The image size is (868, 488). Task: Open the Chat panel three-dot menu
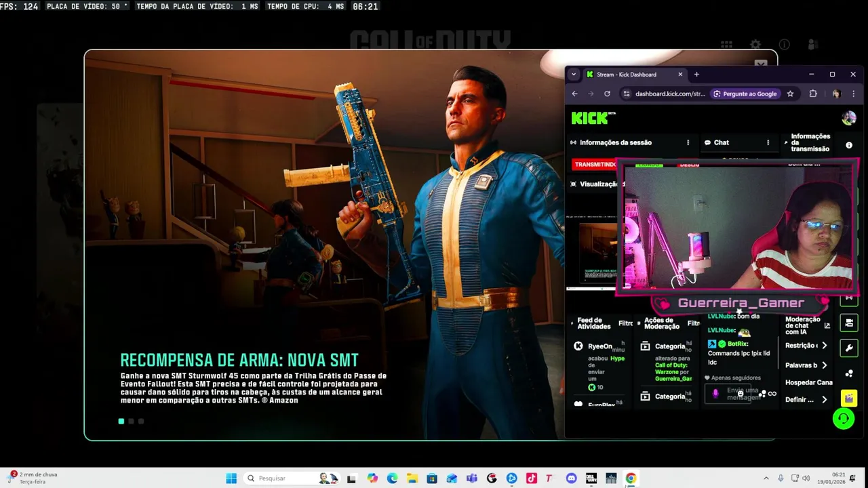(768, 142)
